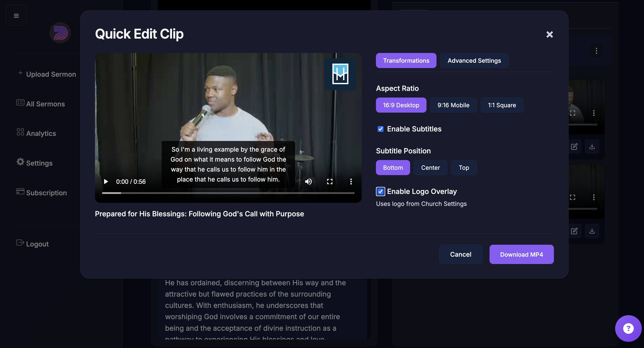Image resolution: width=644 pixels, height=348 pixels.
Task: Click the Cancel button
Action: pyautogui.click(x=460, y=254)
